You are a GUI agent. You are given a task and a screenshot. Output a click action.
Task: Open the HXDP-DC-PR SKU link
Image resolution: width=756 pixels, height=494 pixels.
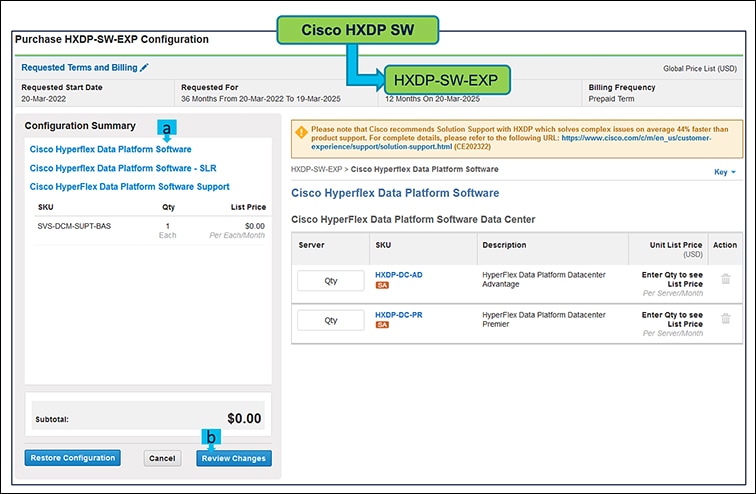pos(398,313)
